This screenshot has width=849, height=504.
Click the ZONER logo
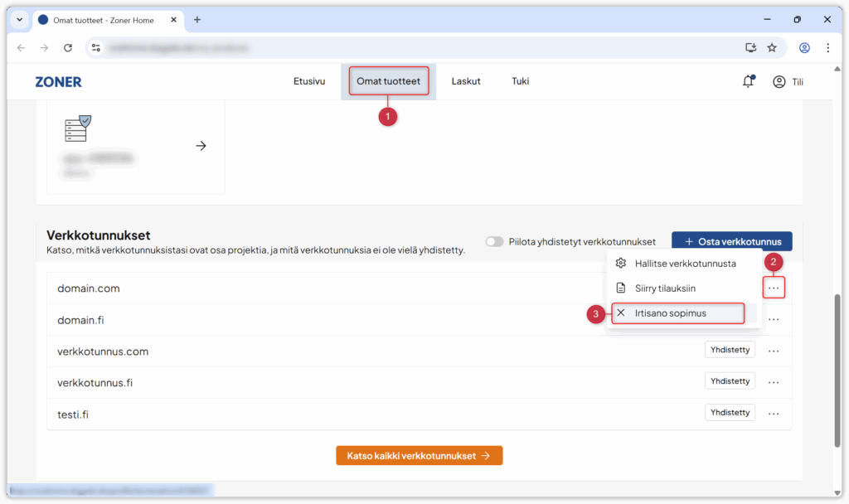click(58, 82)
